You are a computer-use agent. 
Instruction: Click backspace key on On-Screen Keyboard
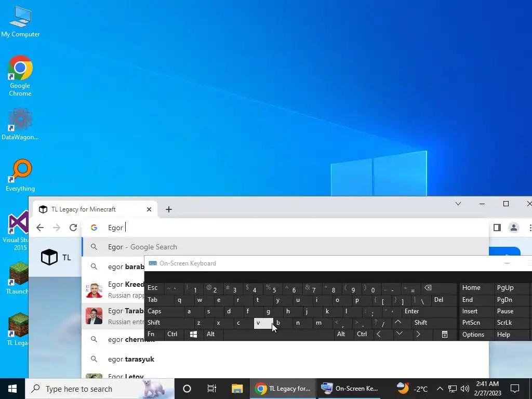437,288
